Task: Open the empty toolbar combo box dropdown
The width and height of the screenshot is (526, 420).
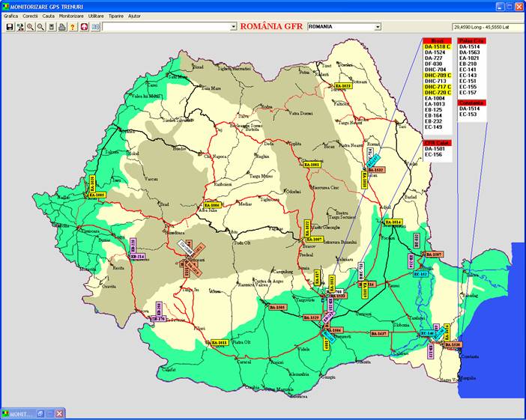Action: pos(233,26)
